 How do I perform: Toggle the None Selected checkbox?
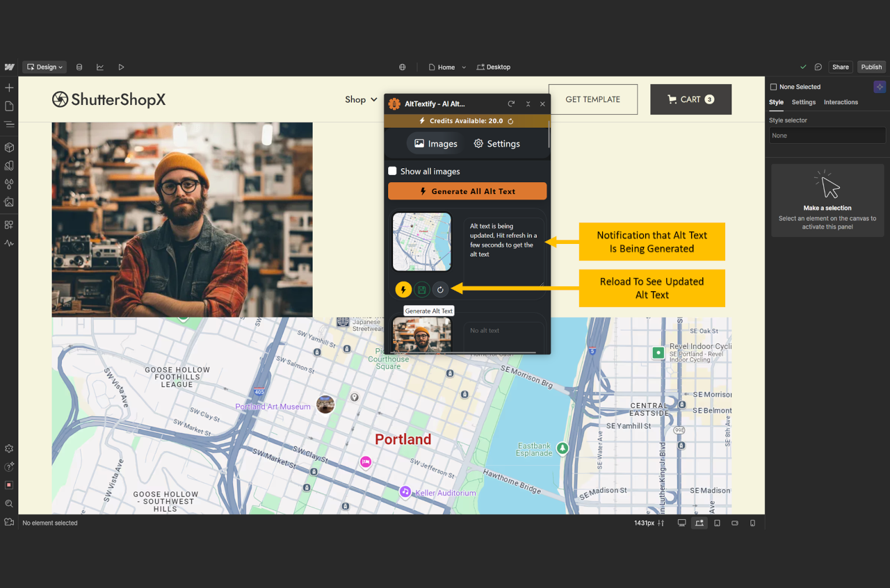coord(773,87)
